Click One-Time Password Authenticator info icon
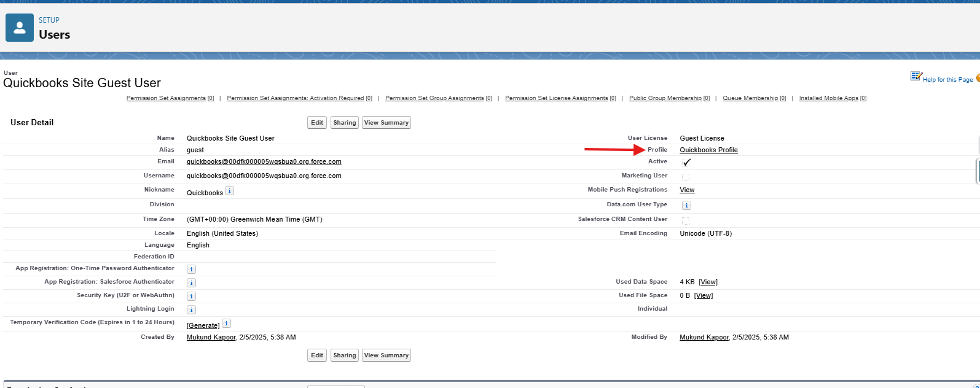Viewport: 980px width, 388px height. [x=191, y=270]
